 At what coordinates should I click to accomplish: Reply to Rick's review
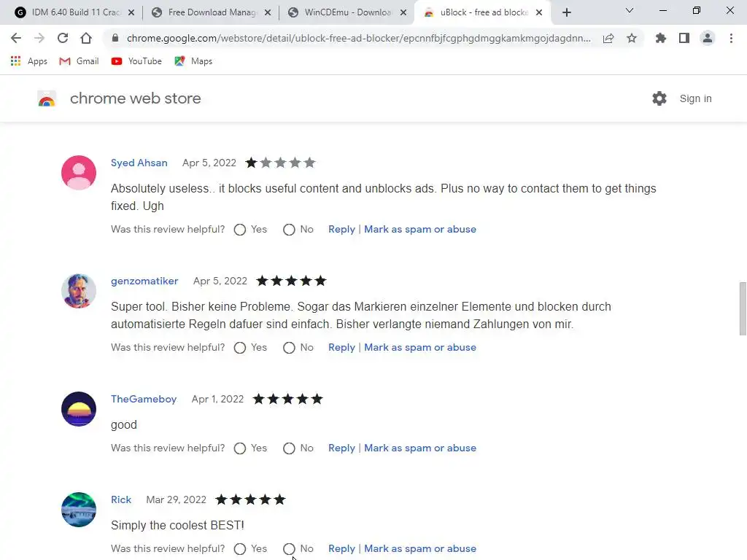[341, 548]
